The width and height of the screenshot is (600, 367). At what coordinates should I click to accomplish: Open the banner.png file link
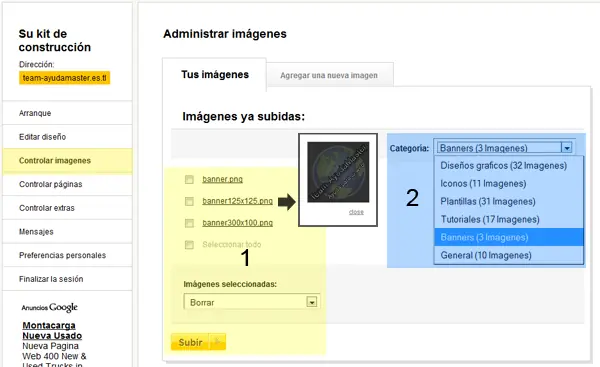(x=222, y=179)
